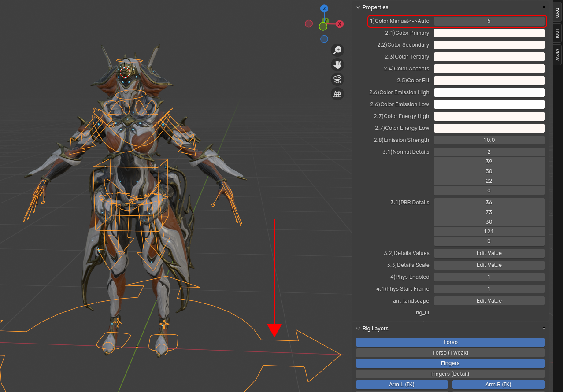Click the negative X axis gizmo circle
Screen dimensions: 563x392
[x=309, y=24]
